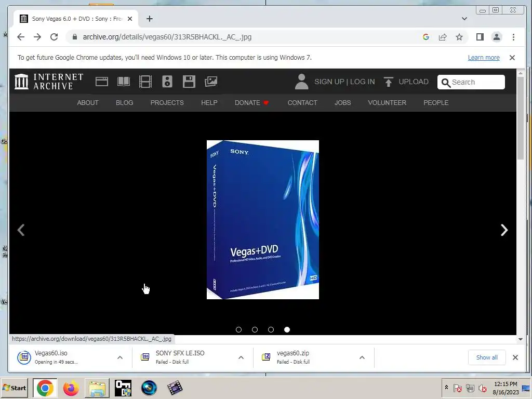532x399 pixels.
Task: Click the Google icon in address bar
Action: (x=426, y=37)
